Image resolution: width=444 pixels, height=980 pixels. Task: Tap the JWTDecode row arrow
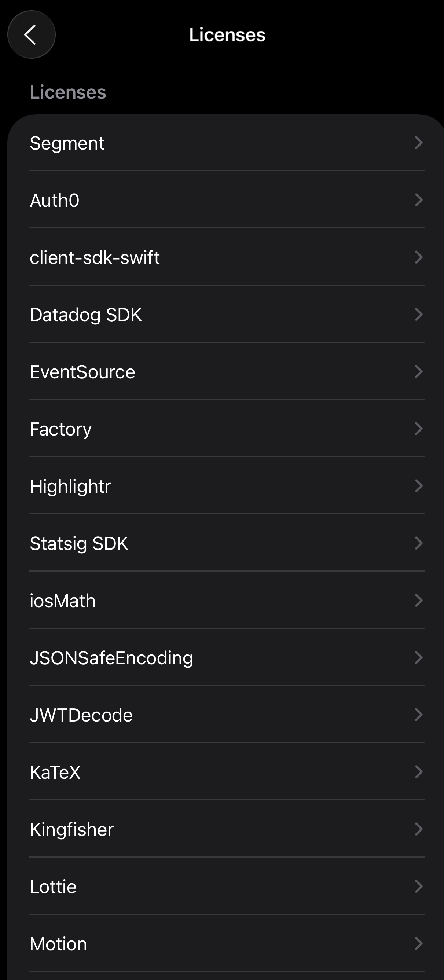click(x=418, y=715)
